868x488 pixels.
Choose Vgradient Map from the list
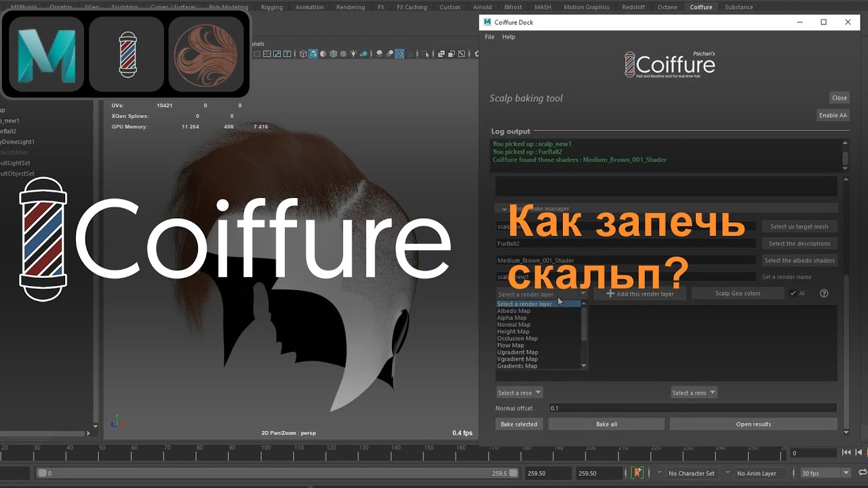point(517,359)
